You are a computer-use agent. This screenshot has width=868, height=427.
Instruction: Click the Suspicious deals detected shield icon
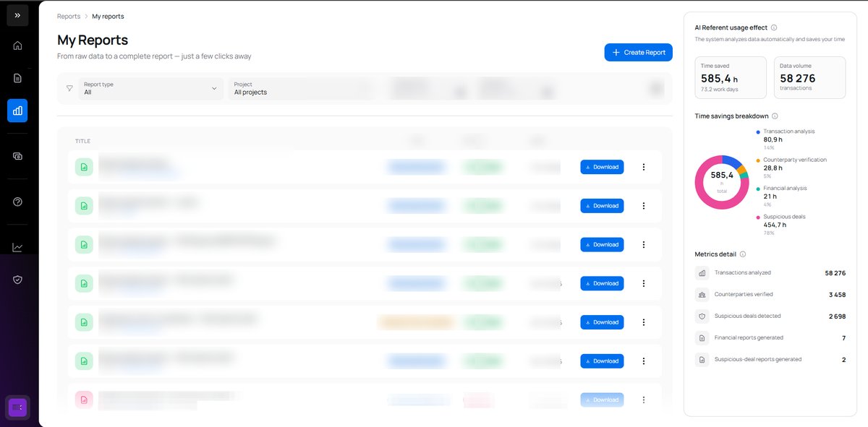click(702, 316)
